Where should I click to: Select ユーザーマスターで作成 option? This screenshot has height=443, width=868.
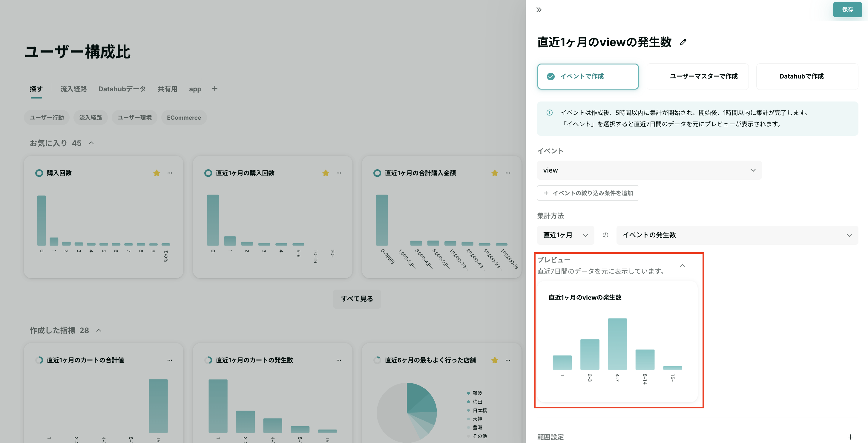click(697, 76)
